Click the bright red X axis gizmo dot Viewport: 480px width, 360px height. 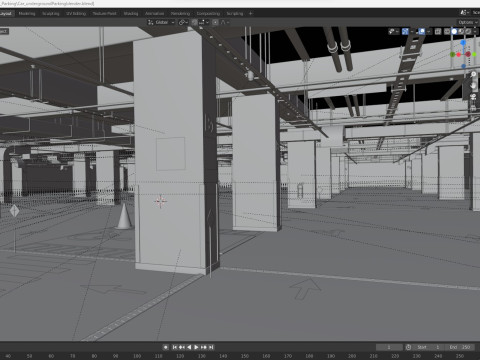459,55
